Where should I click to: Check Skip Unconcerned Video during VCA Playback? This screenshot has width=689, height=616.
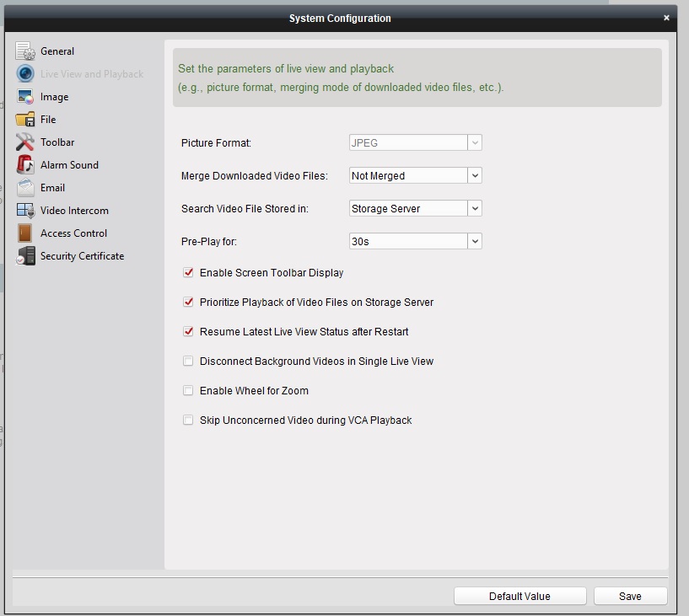[x=188, y=420]
